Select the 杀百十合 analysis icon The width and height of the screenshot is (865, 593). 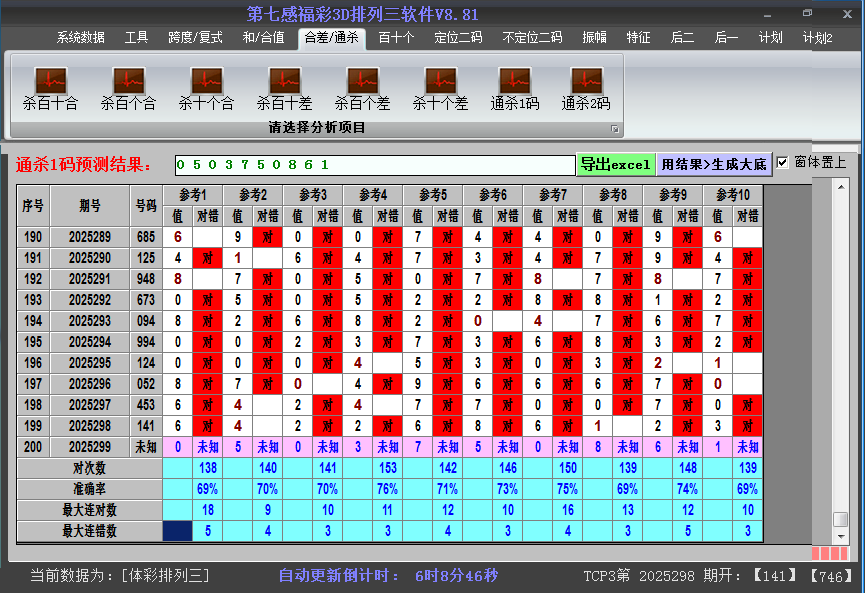tap(50, 85)
